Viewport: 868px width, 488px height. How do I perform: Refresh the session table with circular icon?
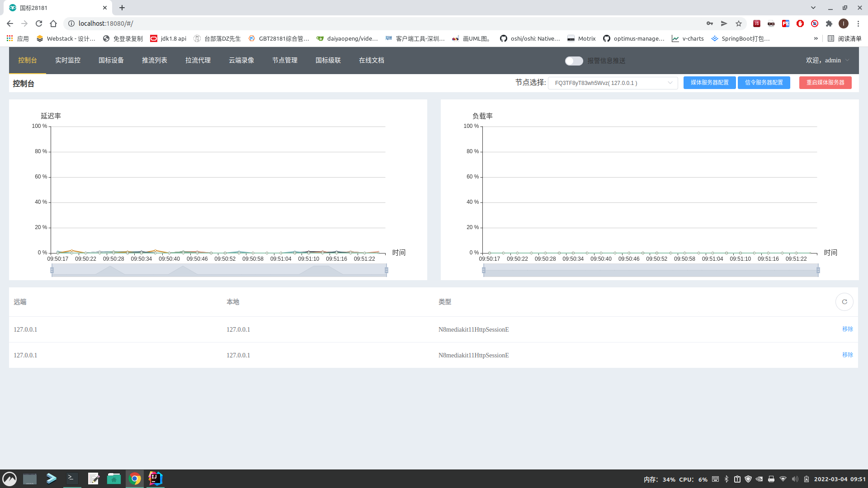(844, 302)
